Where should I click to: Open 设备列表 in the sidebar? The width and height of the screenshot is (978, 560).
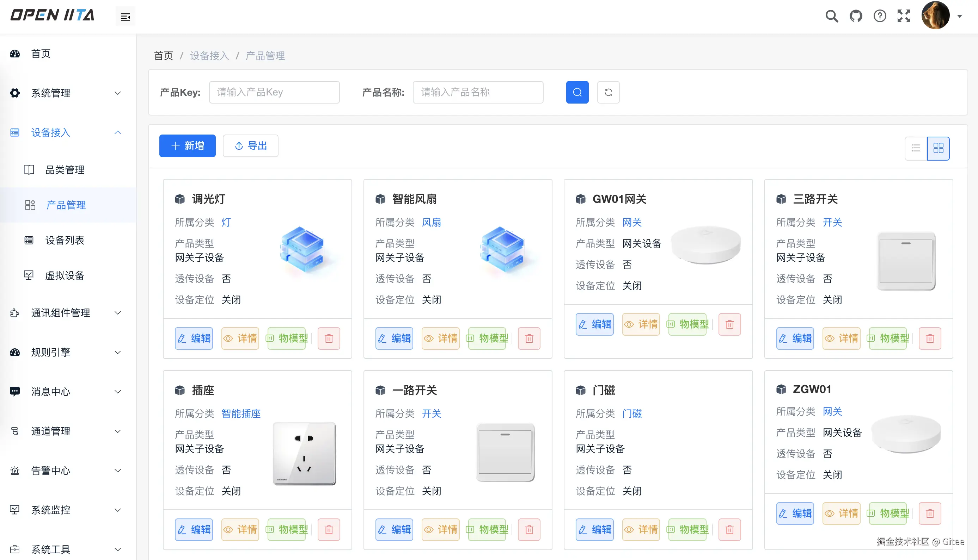[x=65, y=241]
